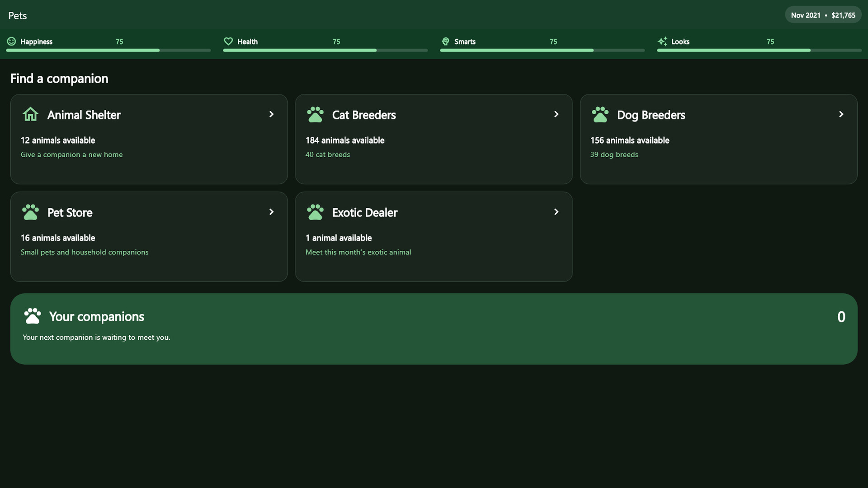Click the '40 cat breeds' text

pyautogui.click(x=328, y=155)
